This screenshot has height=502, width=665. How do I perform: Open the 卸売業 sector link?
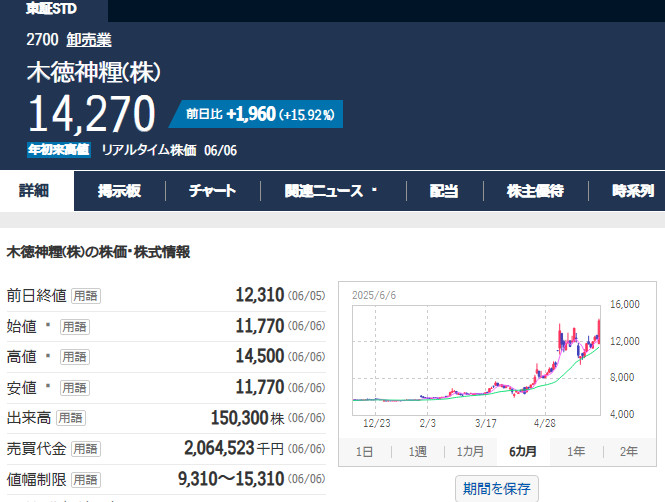[x=89, y=40]
